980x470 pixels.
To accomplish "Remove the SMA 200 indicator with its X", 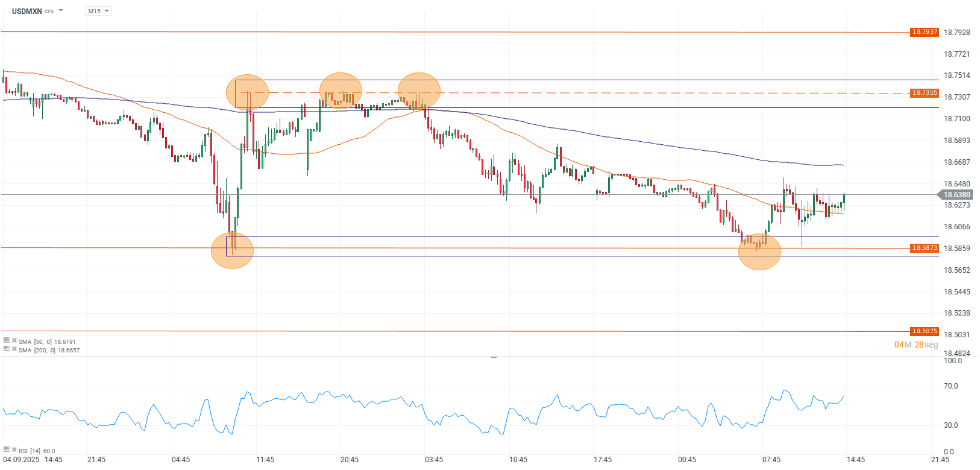I will 14,349.
